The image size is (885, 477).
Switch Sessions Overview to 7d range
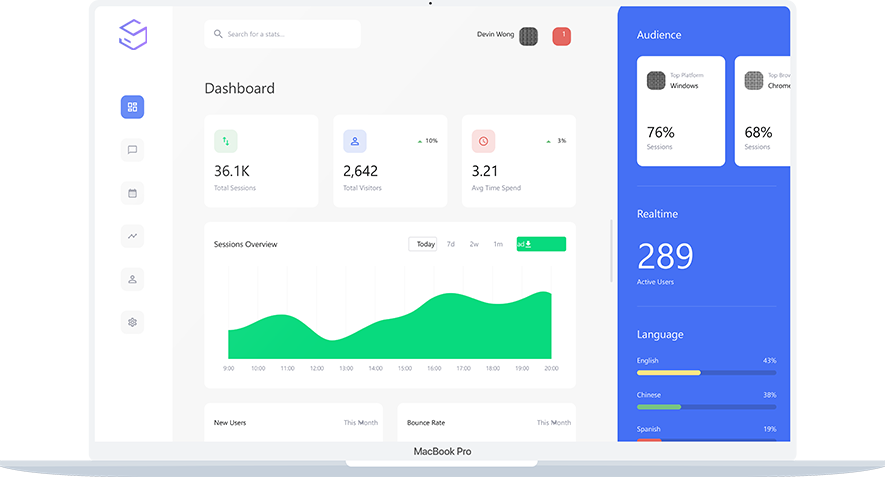(x=451, y=244)
